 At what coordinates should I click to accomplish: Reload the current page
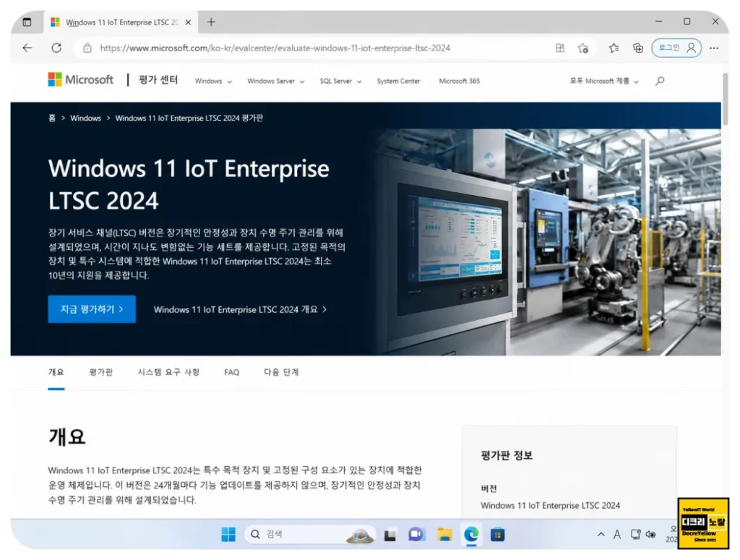[x=56, y=48]
